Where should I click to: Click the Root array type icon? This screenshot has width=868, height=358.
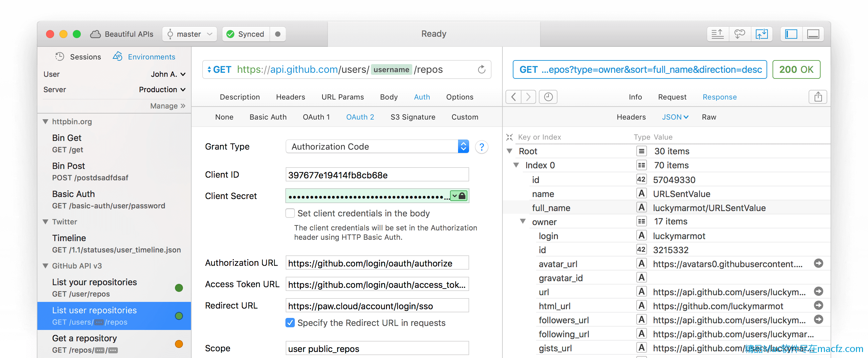(x=642, y=151)
